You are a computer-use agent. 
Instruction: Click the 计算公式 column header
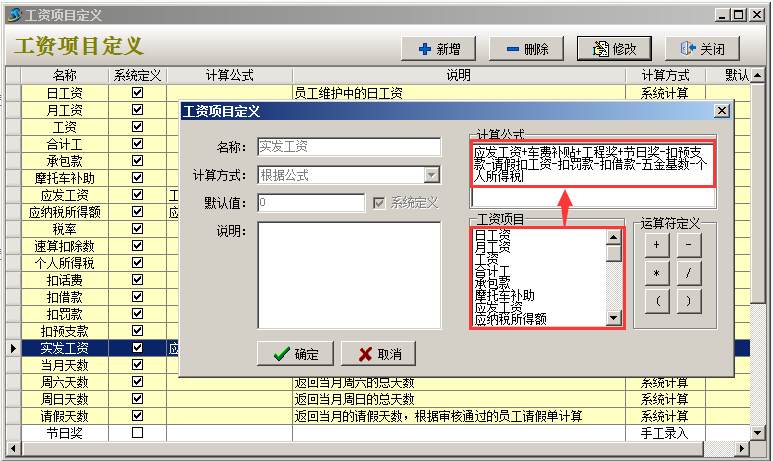(229, 76)
